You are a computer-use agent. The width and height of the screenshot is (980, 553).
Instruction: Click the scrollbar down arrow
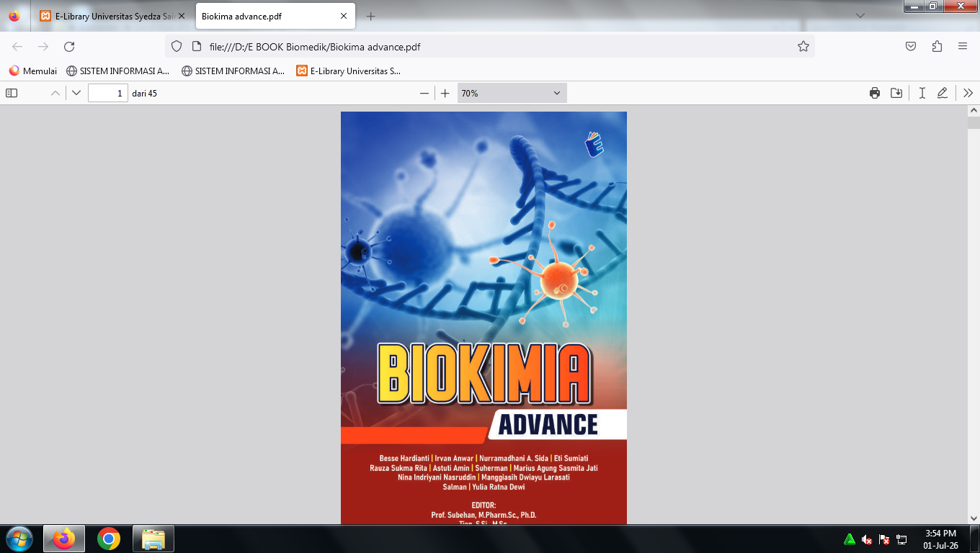pos(974,518)
